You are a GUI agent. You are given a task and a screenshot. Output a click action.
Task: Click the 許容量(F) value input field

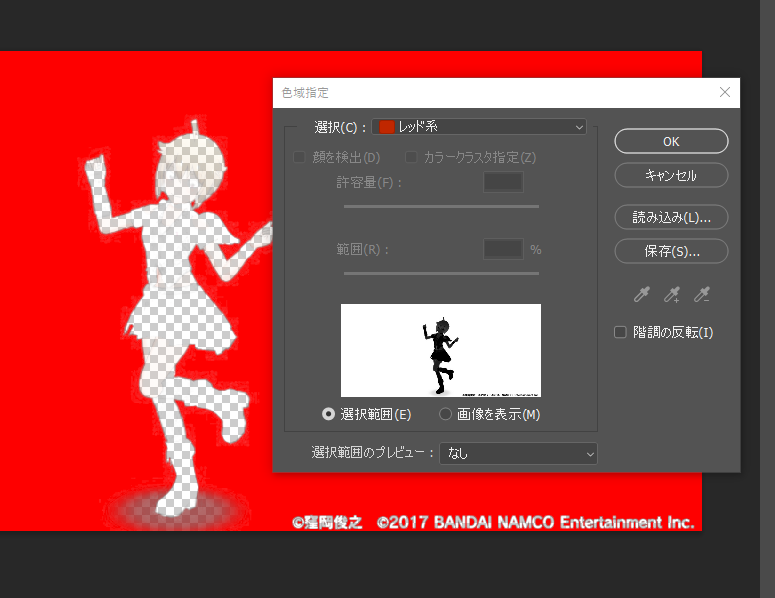[503, 182]
